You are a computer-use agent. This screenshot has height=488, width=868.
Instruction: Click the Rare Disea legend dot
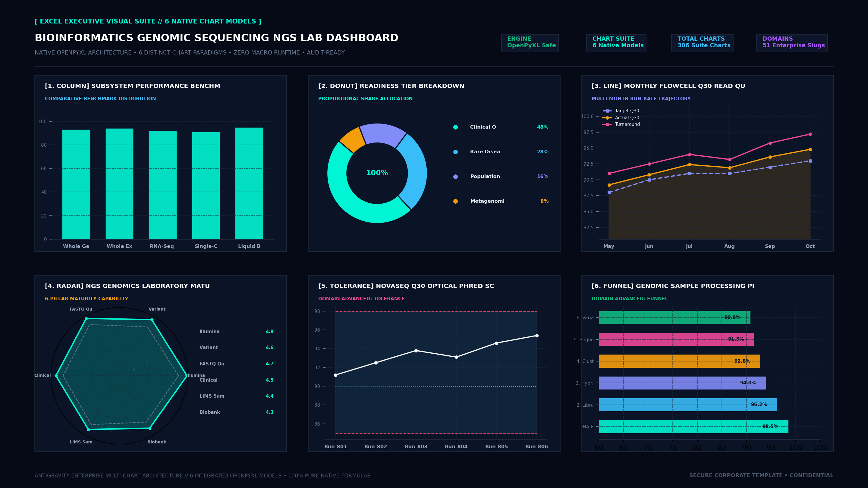pyautogui.click(x=456, y=152)
